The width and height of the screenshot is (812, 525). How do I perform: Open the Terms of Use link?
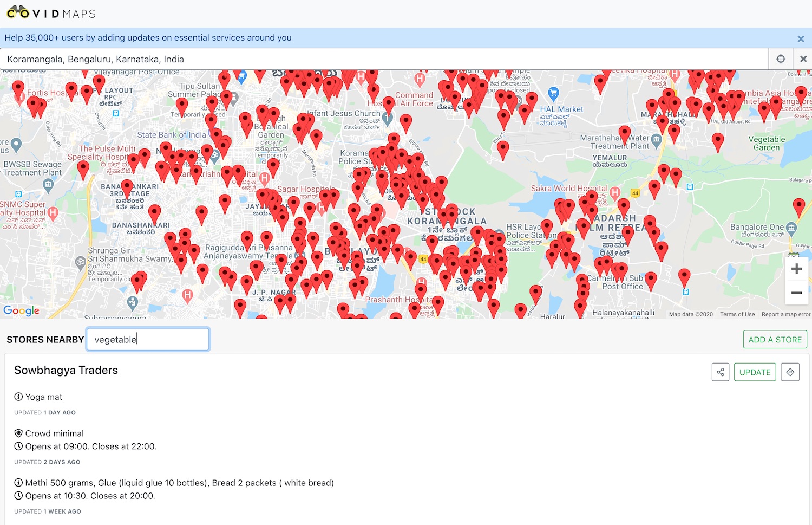point(737,314)
